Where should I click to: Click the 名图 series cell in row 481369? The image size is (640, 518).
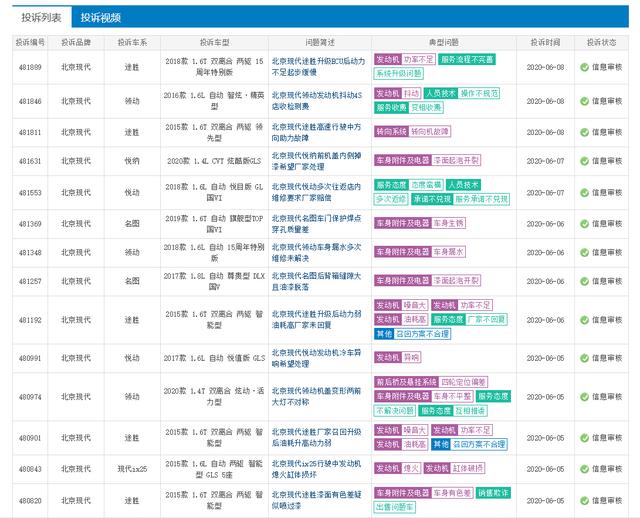pos(132,224)
